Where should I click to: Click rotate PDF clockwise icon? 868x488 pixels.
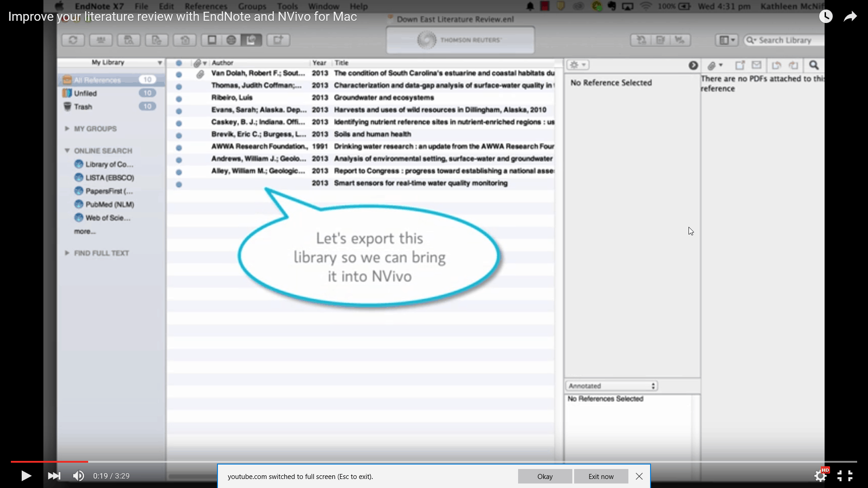[793, 66]
